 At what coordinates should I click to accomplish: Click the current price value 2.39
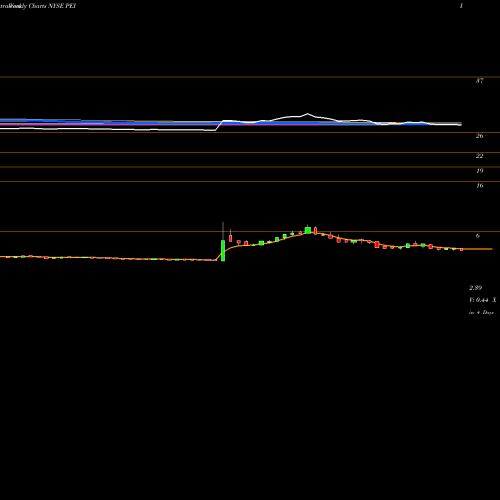tap(475, 288)
